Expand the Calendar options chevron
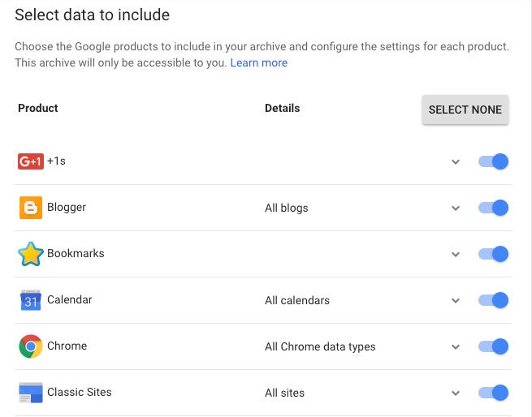The image size is (532, 417). click(x=456, y=300)
